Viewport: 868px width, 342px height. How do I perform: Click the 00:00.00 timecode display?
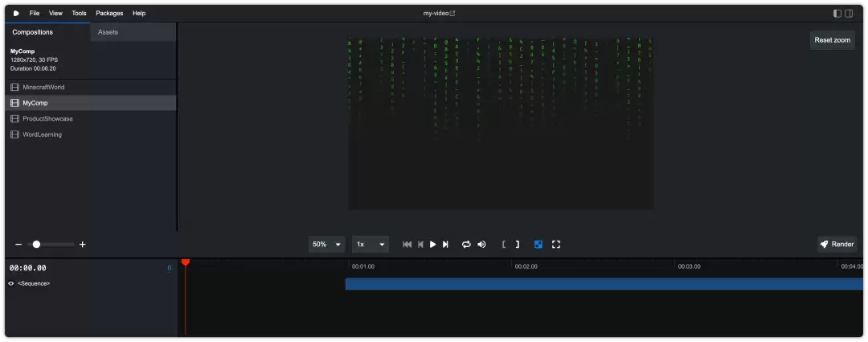coord(27,268)
